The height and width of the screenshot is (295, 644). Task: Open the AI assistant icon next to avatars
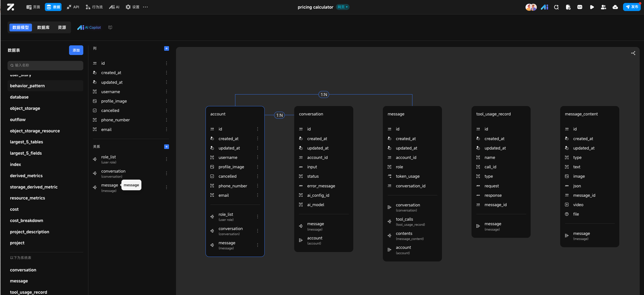[x=544, y=7]
